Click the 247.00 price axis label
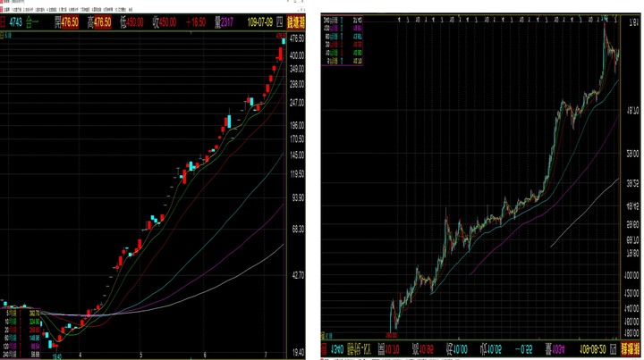Screen dimensions: 644x360 click(297, 103)
